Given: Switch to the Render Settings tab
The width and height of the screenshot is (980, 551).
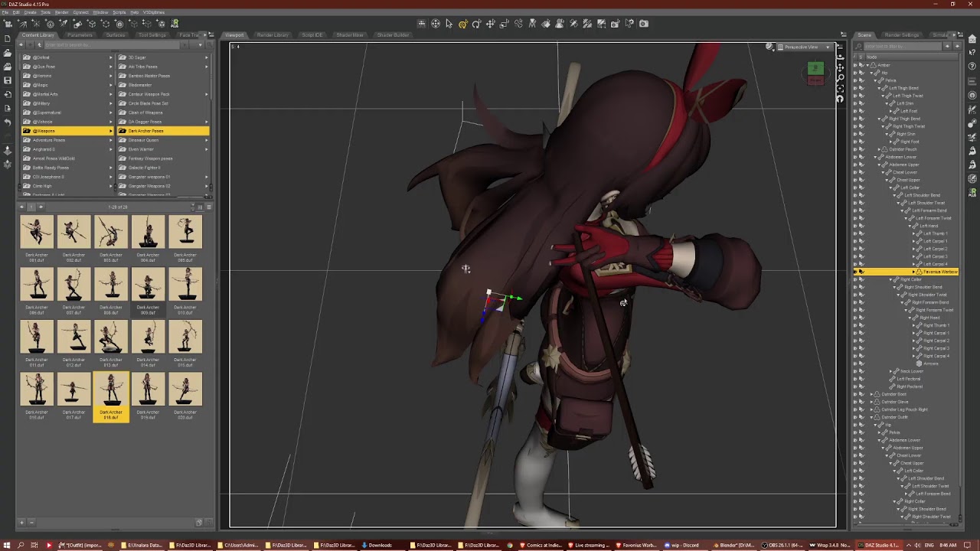Looking at the screenshot, I should (x=902, y=35).
